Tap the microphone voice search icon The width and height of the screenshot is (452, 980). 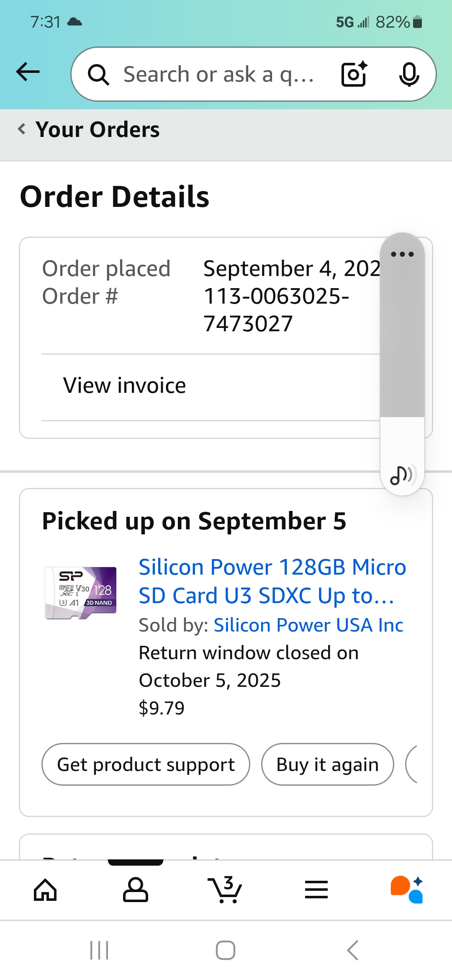408,74
